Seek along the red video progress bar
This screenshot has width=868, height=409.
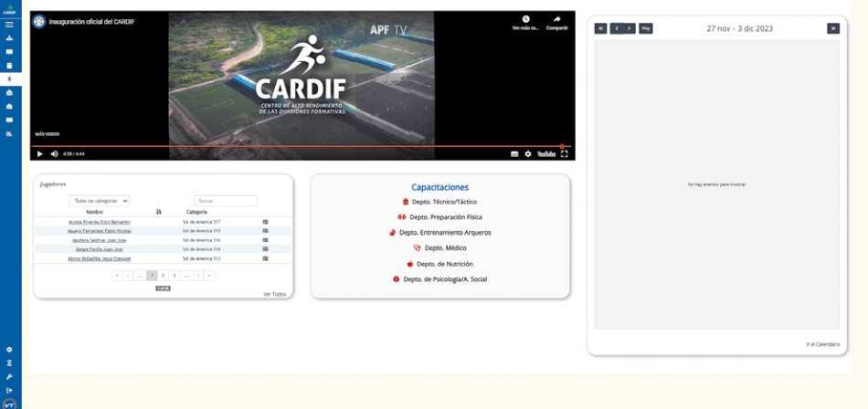pyautogui.click(x=302, y=147)
